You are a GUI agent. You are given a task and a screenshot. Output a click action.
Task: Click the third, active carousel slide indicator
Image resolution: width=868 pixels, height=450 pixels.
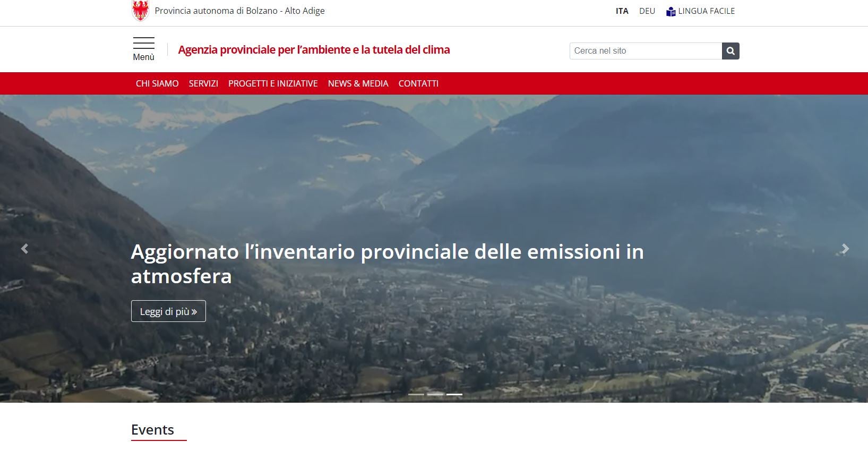pos(454,394)
